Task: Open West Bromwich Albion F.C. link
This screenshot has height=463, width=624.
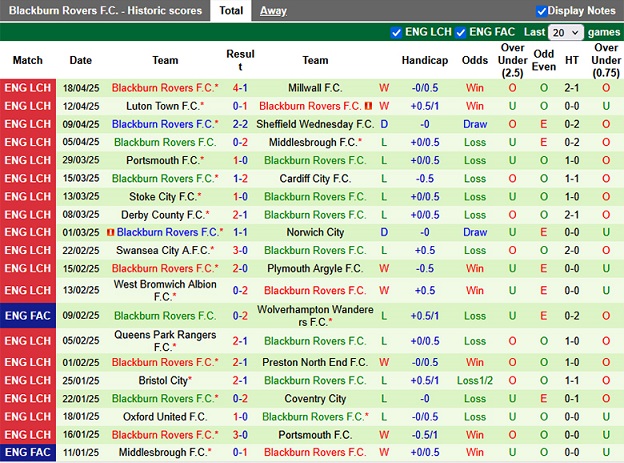Action: coord(165,290)
